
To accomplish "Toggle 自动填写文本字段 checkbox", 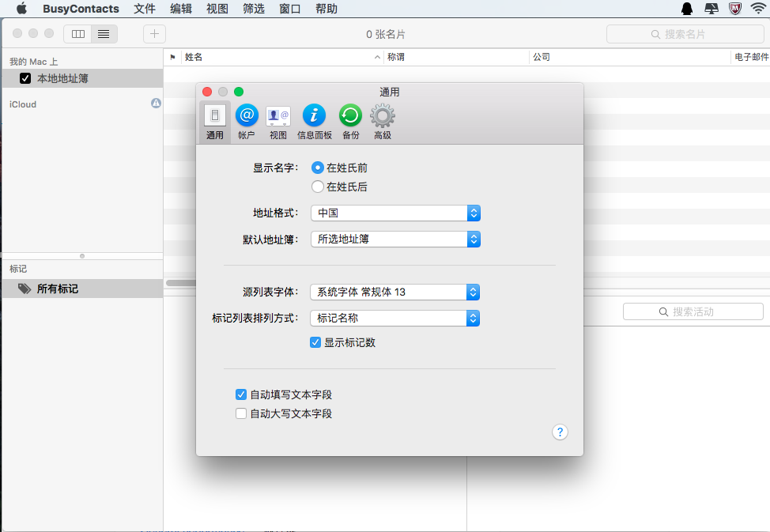I will tap(240, 394).
